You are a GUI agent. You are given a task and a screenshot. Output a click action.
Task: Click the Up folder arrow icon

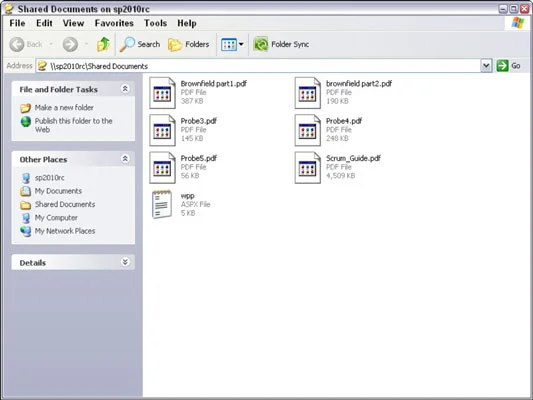tap(103, 44)
